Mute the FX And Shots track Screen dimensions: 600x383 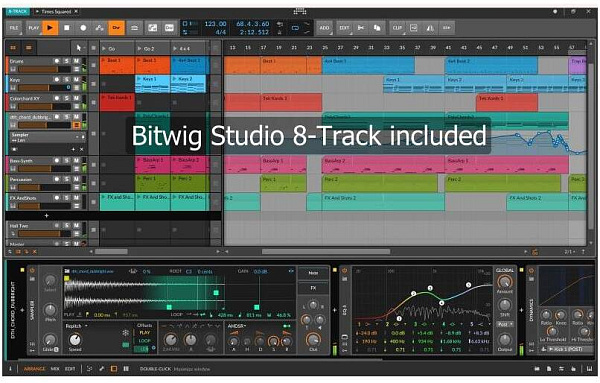point(76,198)
